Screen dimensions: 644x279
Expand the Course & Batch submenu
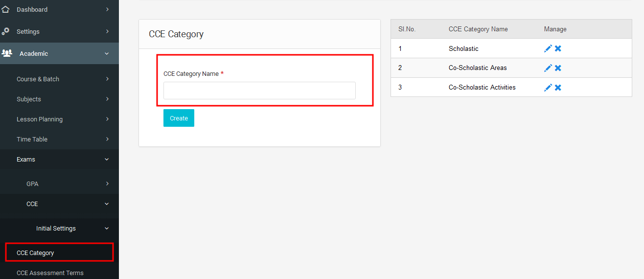pyautogui.click(x=107, y=79)
